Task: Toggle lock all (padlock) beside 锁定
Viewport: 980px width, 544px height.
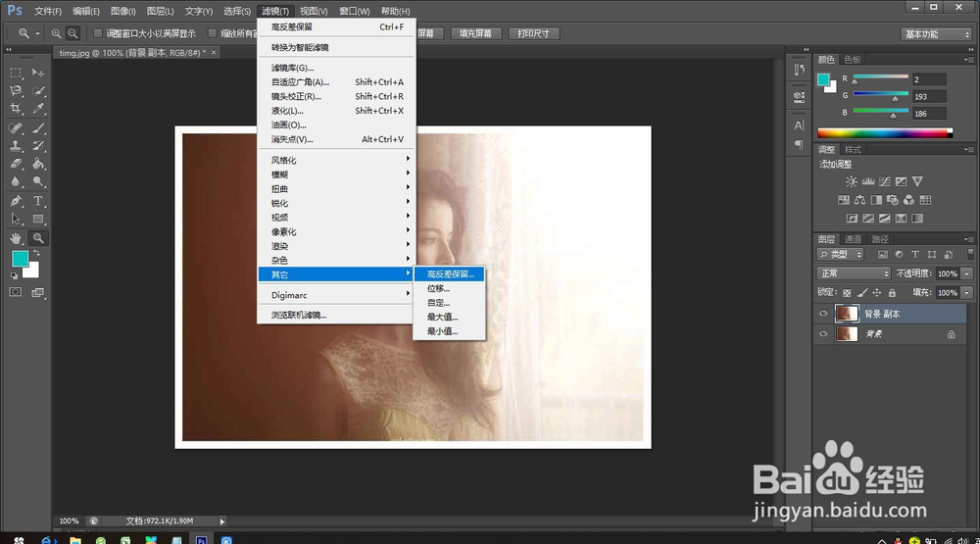Action: [892, 293]
